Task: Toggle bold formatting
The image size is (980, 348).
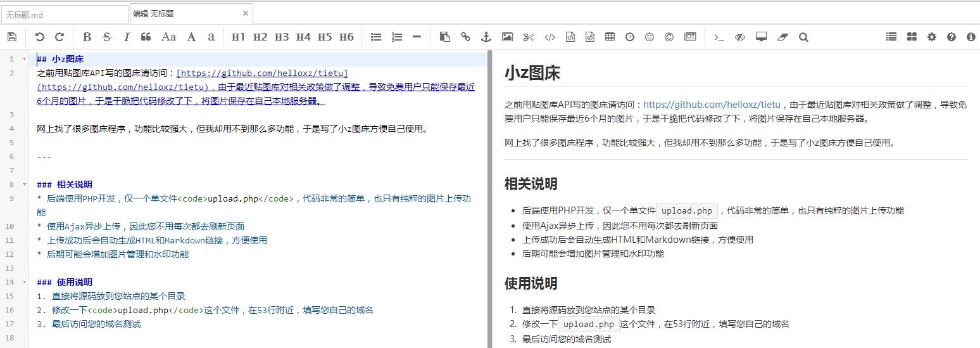Action: (87, 37)
